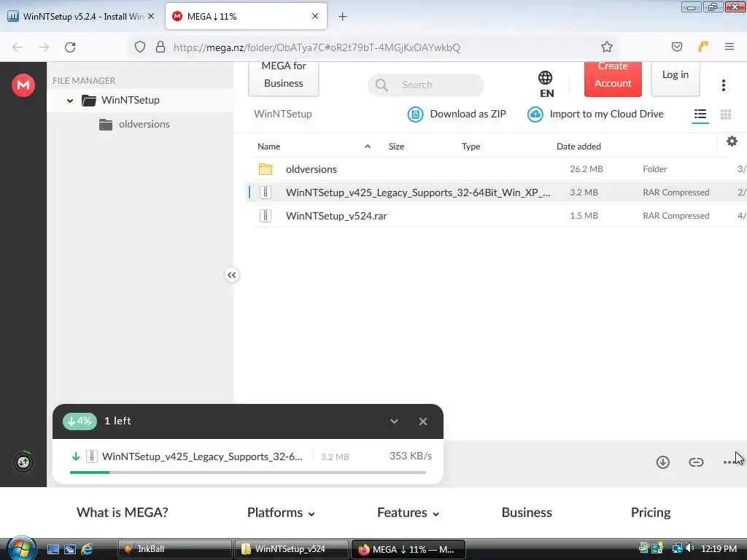The width and height of the screenshot is (747, 560).
Task: Click the Firefox reload page button
Action: [x=70, y=47]
